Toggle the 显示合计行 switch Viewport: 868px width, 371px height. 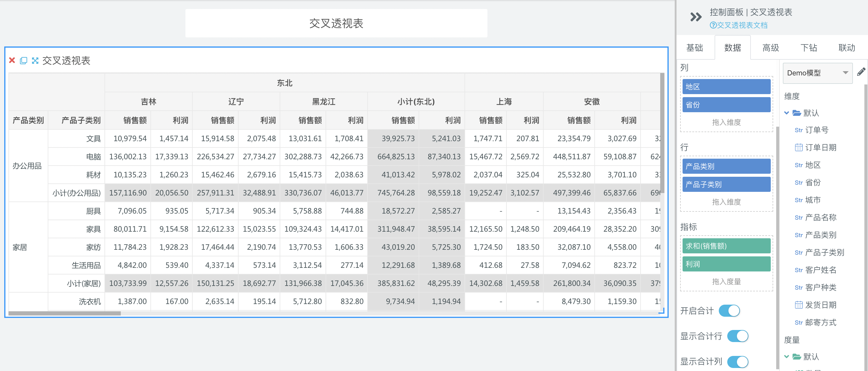coord(738,336)
